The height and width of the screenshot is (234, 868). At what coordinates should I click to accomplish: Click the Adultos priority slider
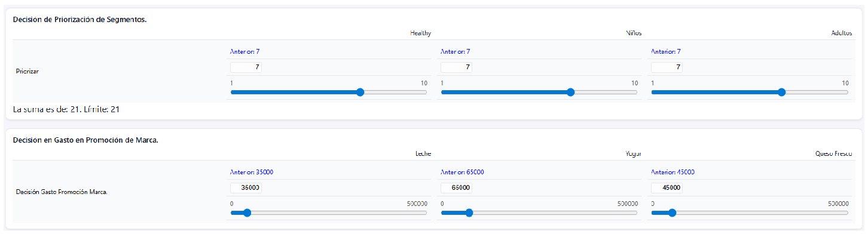(x=750, y=93)
